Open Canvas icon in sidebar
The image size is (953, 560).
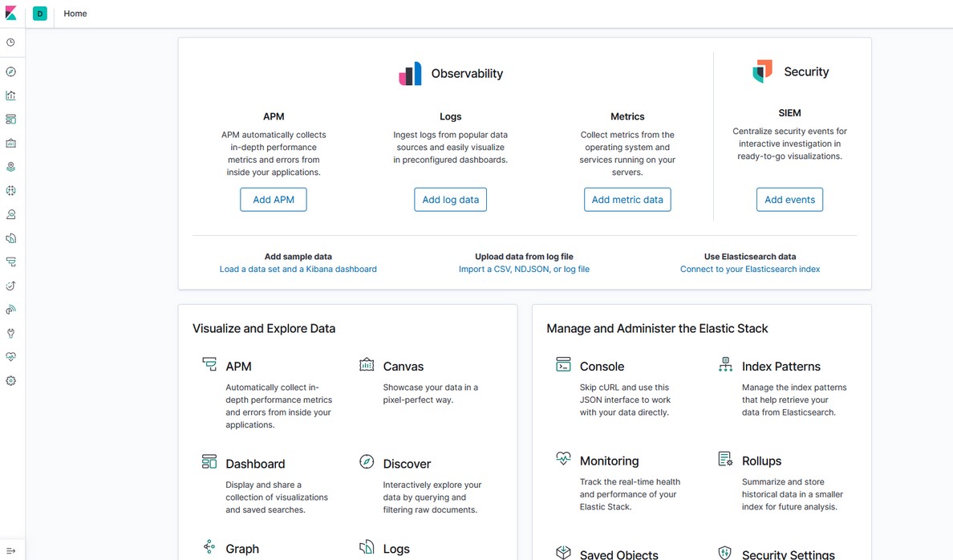pyautogui.click(x=11, y=143)
